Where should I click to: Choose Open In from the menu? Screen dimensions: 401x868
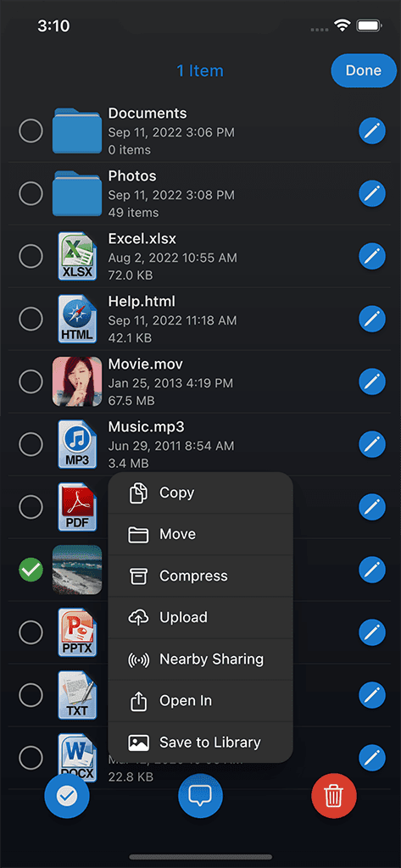tap(200, 700)
